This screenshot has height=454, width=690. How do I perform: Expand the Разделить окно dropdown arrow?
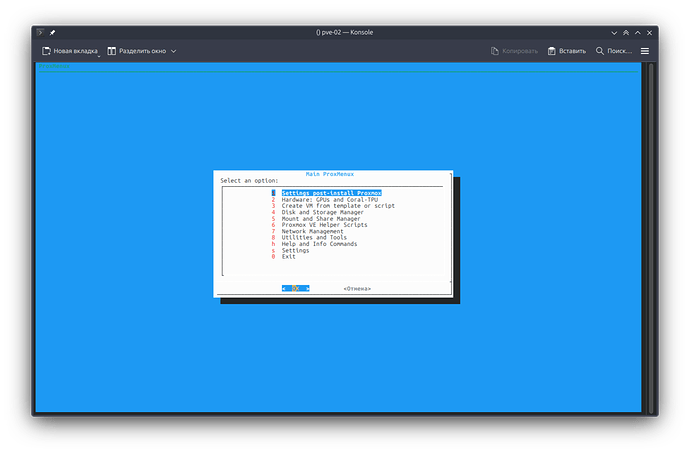click(x=173, y=51)
